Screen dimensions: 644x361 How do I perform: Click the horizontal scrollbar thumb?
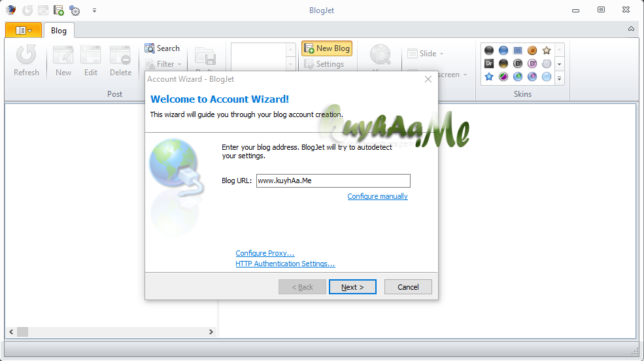tap(23, 332)
